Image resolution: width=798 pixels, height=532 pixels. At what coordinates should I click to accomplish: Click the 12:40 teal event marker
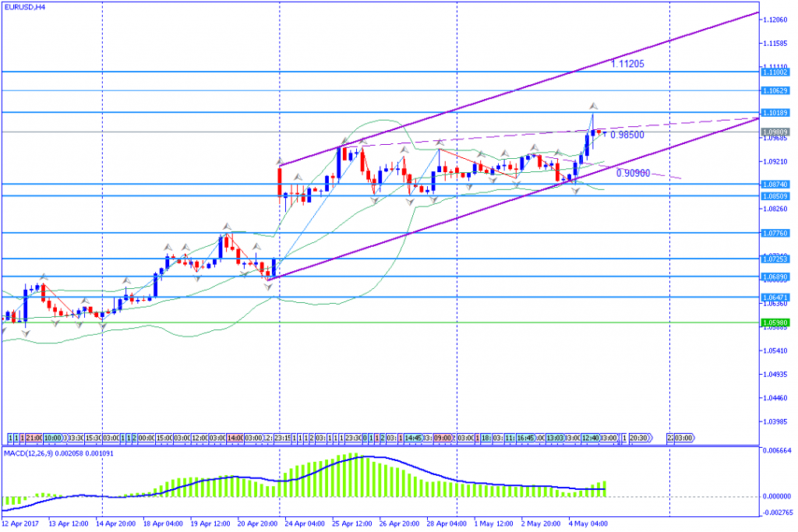[589, 438]
